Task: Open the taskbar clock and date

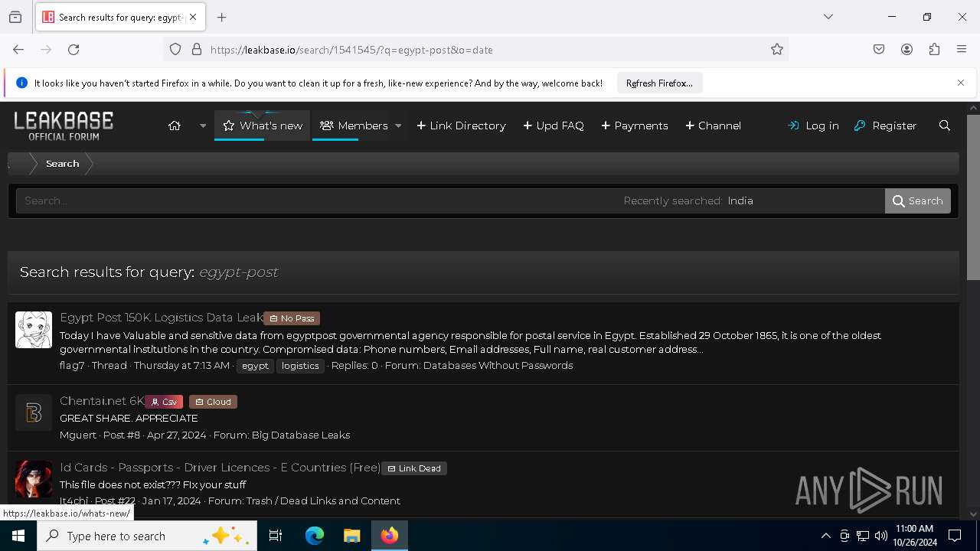Action: coord(914,536)
